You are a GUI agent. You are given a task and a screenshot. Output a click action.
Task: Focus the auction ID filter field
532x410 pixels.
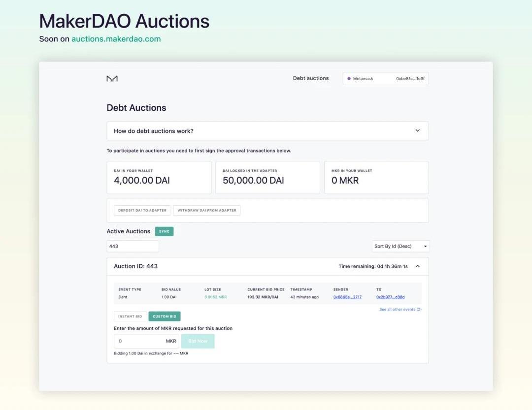tap(133, 246)
